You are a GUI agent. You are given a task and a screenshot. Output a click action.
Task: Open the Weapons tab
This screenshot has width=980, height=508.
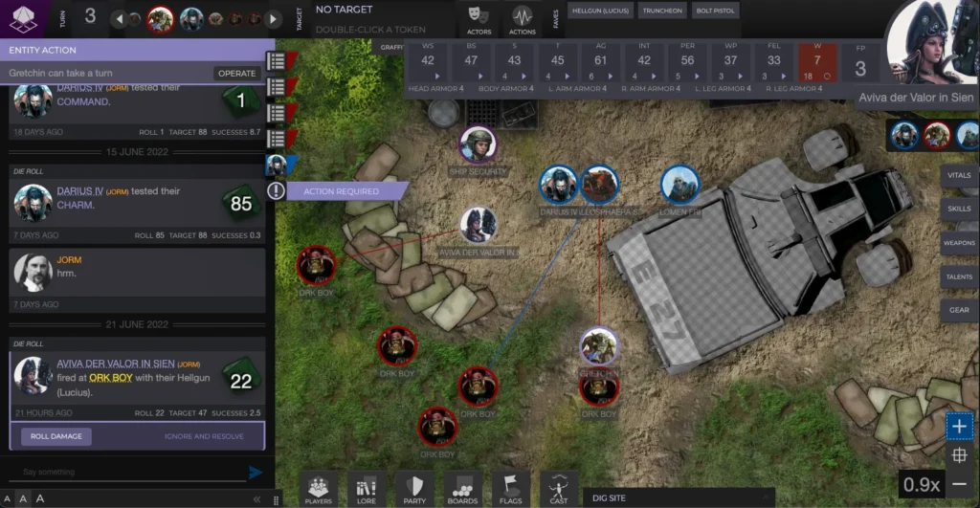(x=959, y=242)
